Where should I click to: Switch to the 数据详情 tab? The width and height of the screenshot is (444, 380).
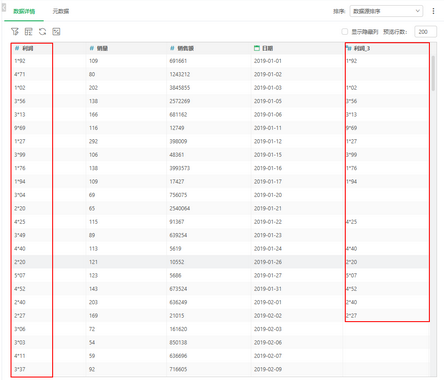tap(24, 11)
